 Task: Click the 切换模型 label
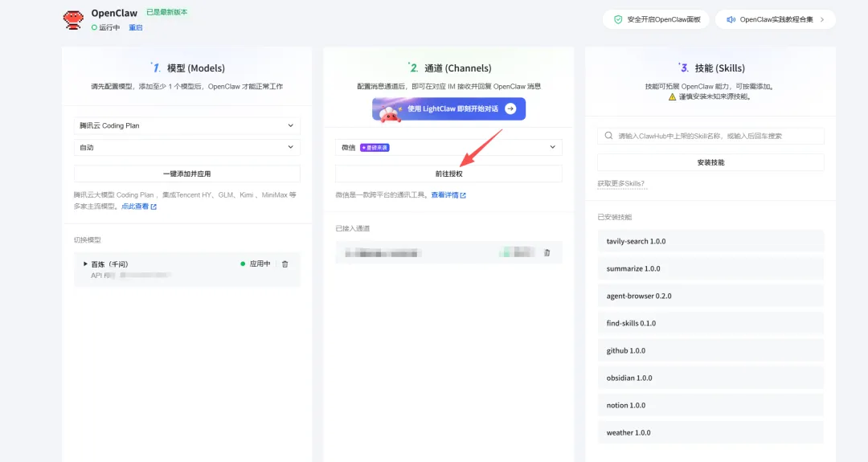pos(88,240)
